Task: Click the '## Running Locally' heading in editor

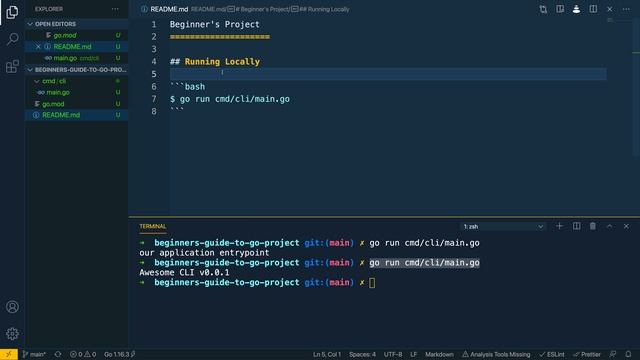Action: click(215, 62)
